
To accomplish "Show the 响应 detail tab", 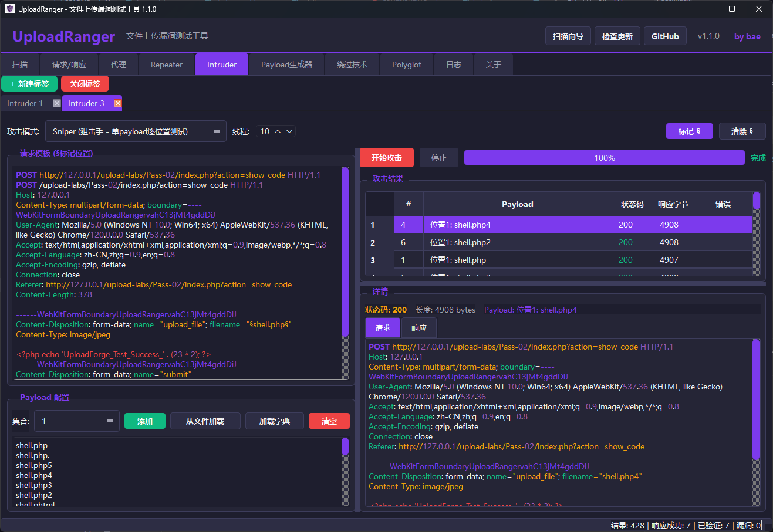I will tap(419, 328).
